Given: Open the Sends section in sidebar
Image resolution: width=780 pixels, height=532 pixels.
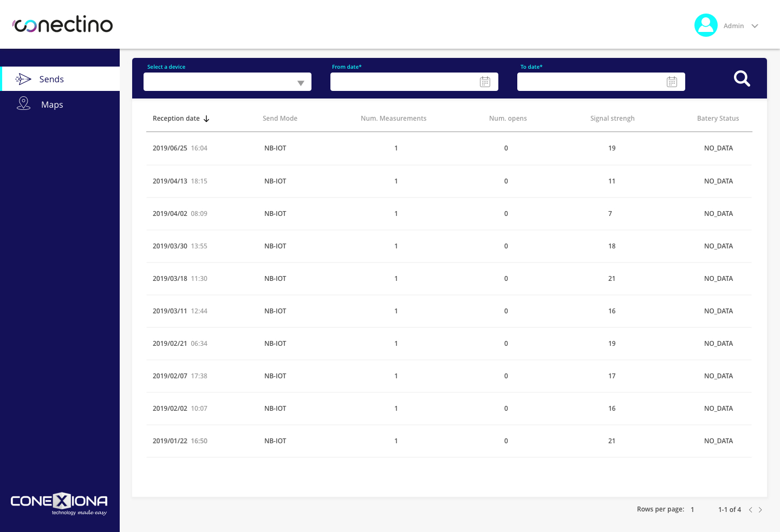Looking at the screenshot, I should pyautogui.click(x=51, y=80).
